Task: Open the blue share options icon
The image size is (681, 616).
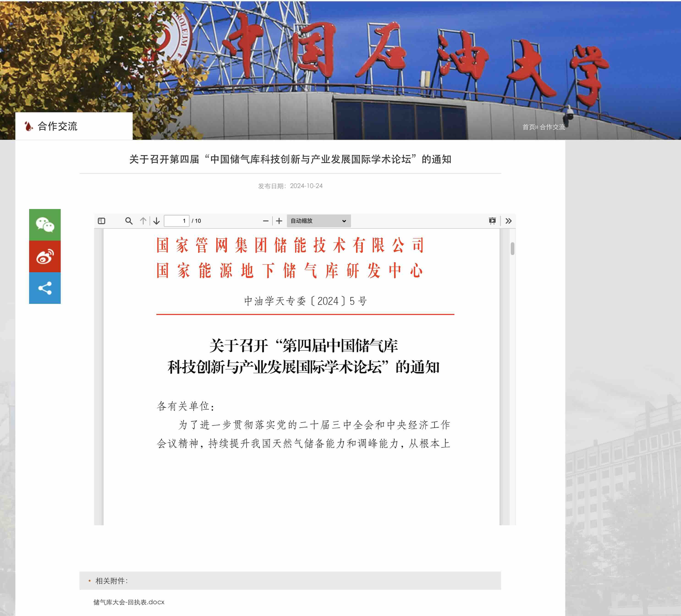Action: coord(45,288)
